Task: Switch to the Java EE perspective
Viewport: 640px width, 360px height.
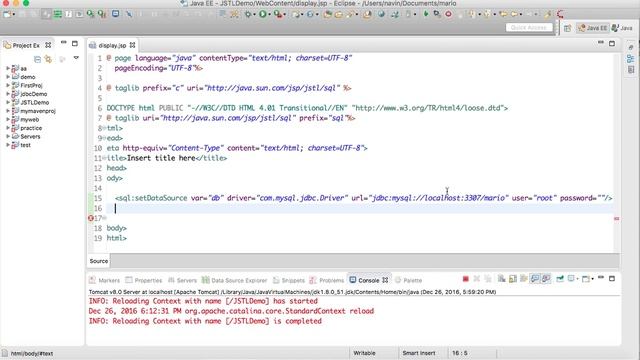Action: coord(593,28)
